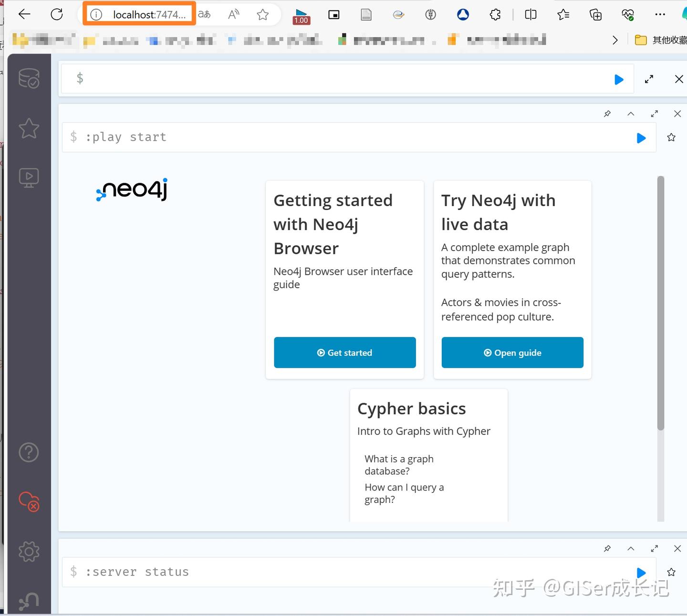This screenshot has height=616, width=687.
Task: Pin the :play start result frame
Action: 607,114
